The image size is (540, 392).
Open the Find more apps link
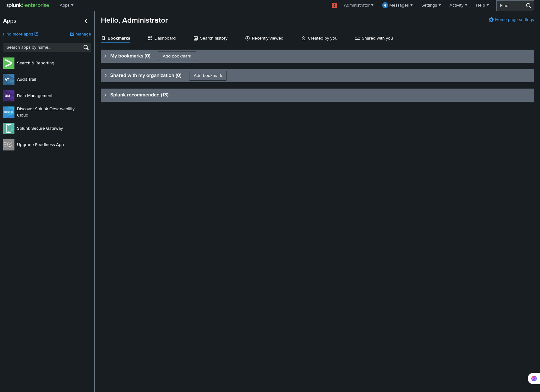click(20, 34)
